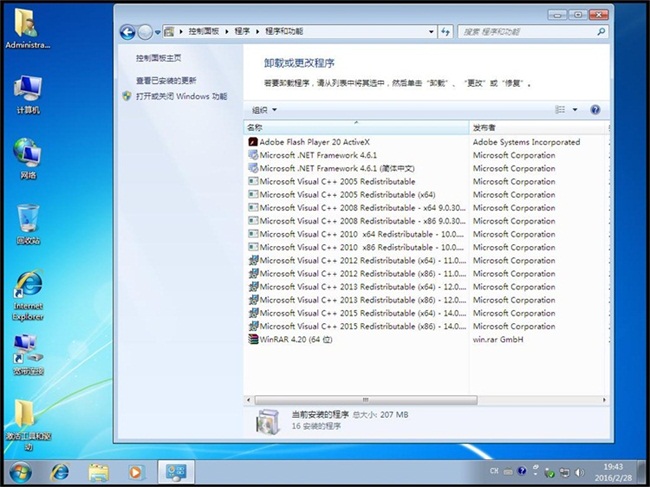The image size is (650, 487).
Task: Expand arrow after 控制面板 in breadcrumb
Action: point(227,31)
